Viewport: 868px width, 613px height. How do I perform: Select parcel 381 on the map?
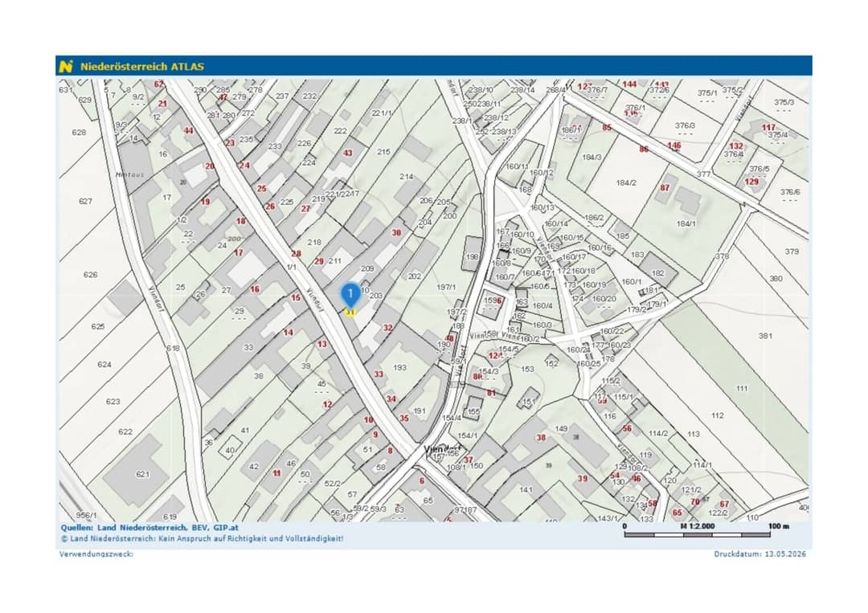coord(765,336)
